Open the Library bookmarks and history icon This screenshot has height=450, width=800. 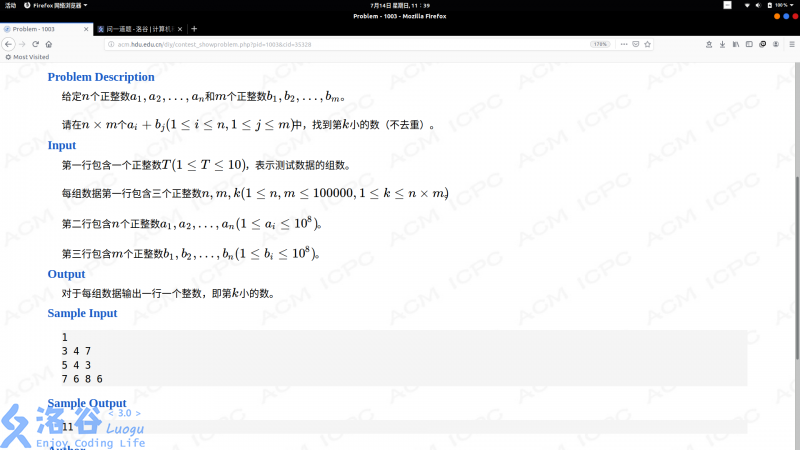click(736, 44)
